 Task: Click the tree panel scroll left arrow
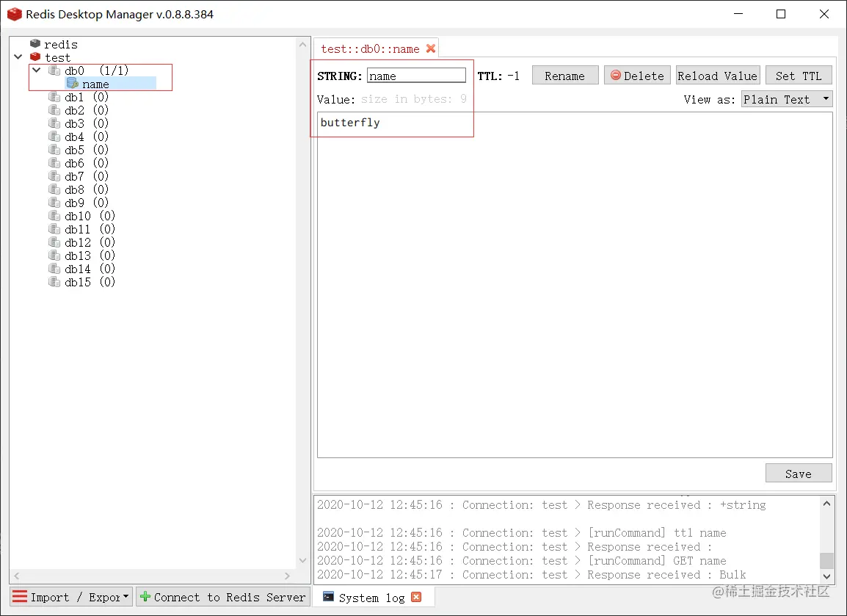pos(16,576)
